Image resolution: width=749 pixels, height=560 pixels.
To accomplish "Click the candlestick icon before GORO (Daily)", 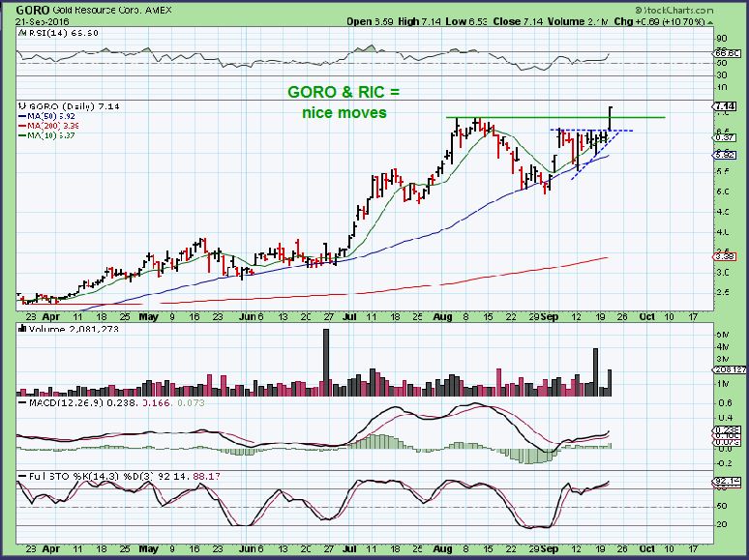I will pyautogui.click(x=20, y=106).
